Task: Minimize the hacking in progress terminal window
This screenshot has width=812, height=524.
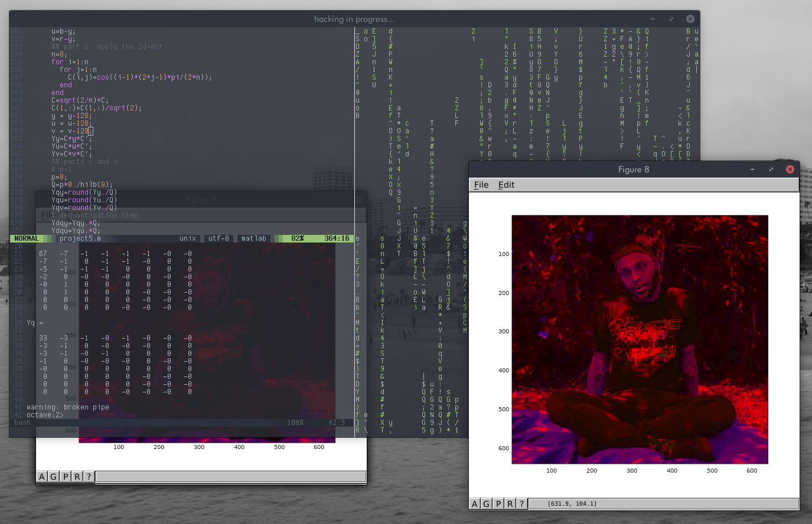Action: pyautogui.click(x=653, y=19)
